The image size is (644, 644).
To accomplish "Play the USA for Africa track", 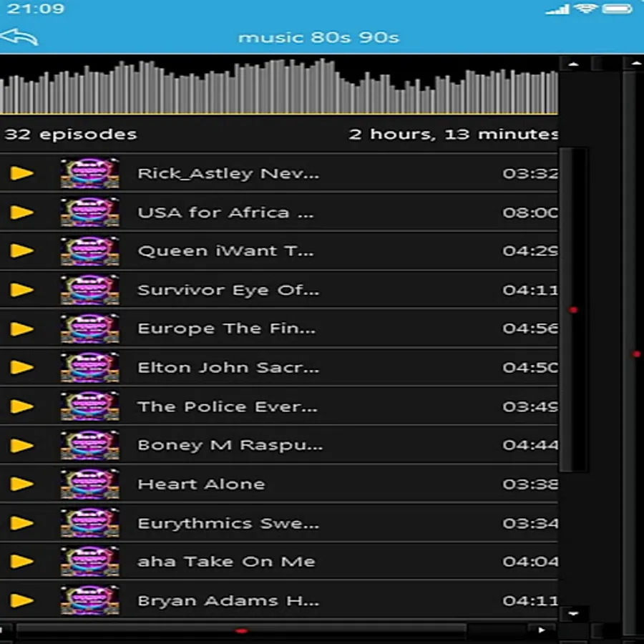I will point(21,213).
